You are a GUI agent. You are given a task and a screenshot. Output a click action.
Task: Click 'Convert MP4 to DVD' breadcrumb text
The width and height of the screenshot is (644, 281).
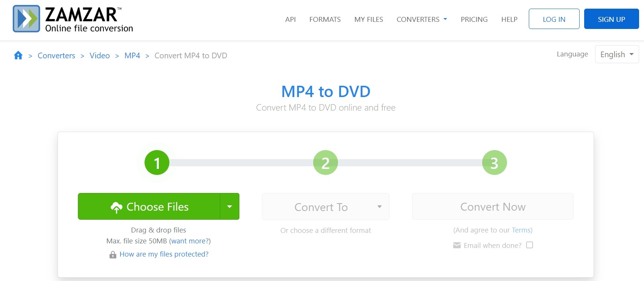[x=191, y=56]
